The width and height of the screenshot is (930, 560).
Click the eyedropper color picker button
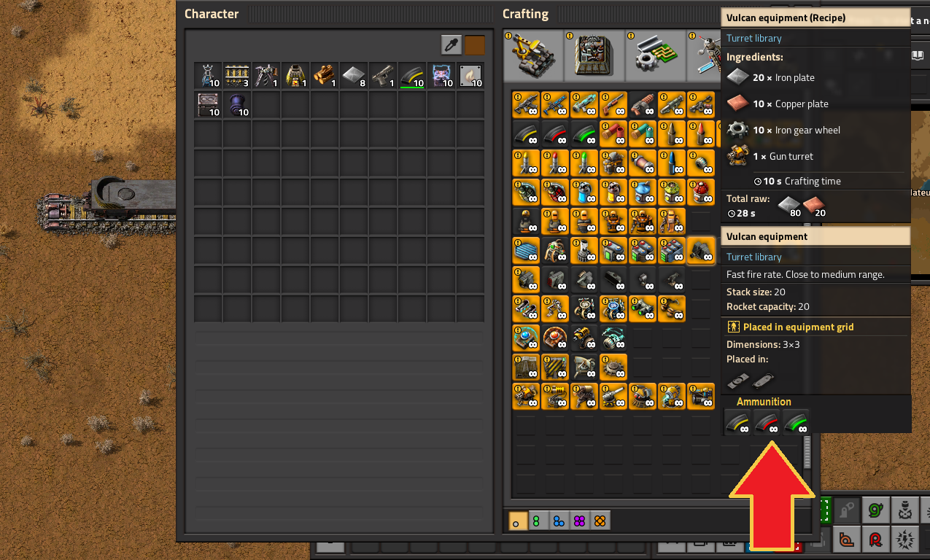(451, 44)
